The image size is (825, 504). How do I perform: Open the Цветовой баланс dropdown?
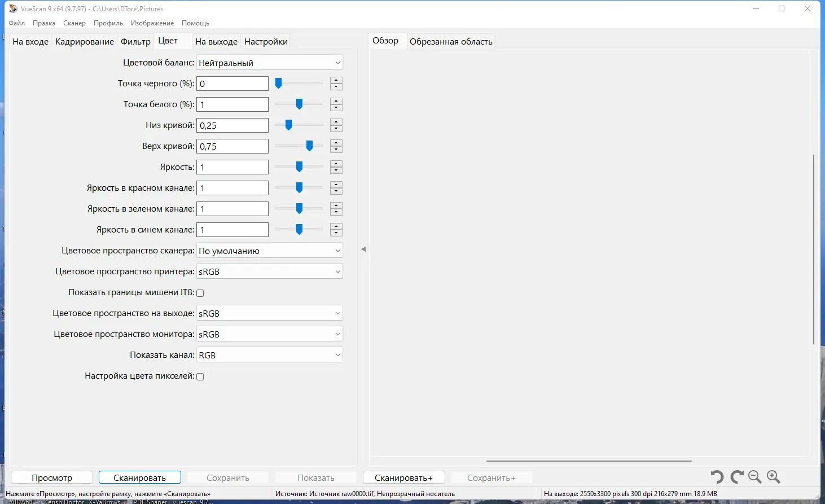(x=270, y=63)
